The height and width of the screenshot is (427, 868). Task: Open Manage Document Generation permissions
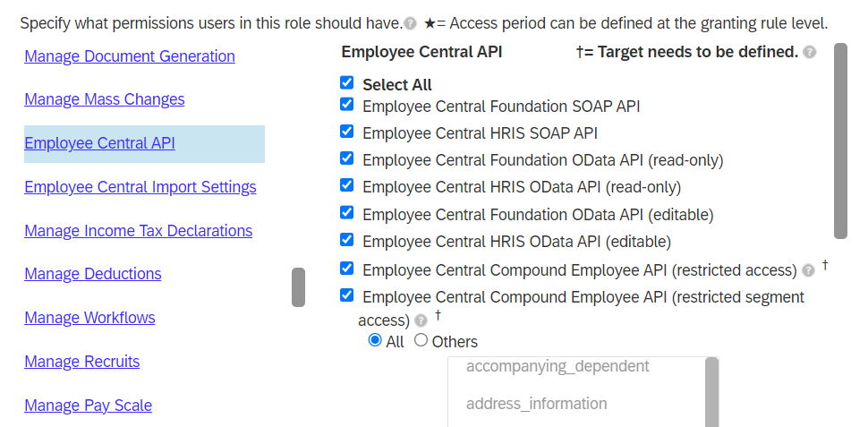pyautogui.click(x=130, y=56)
